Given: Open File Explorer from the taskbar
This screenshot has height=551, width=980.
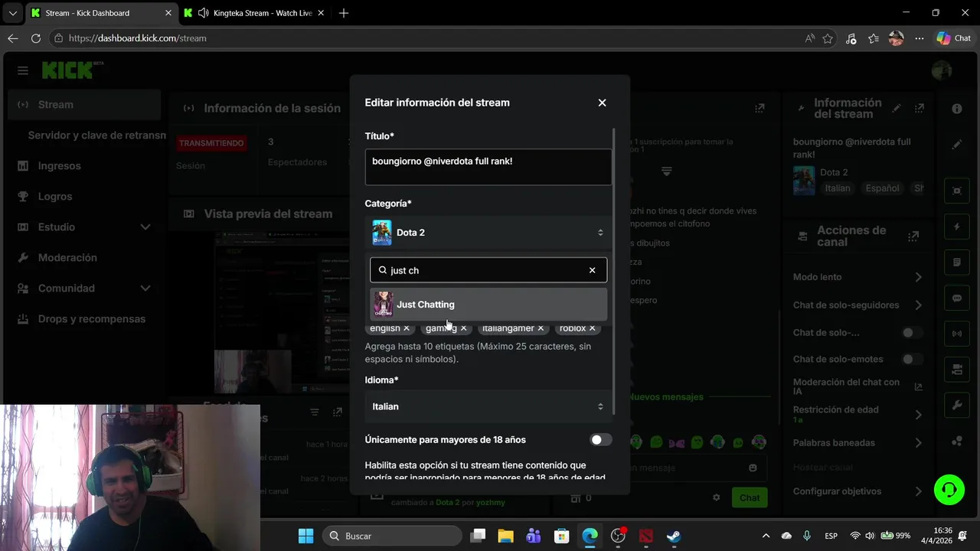Looking at the screenshot, I should click(x=505, y=536).
